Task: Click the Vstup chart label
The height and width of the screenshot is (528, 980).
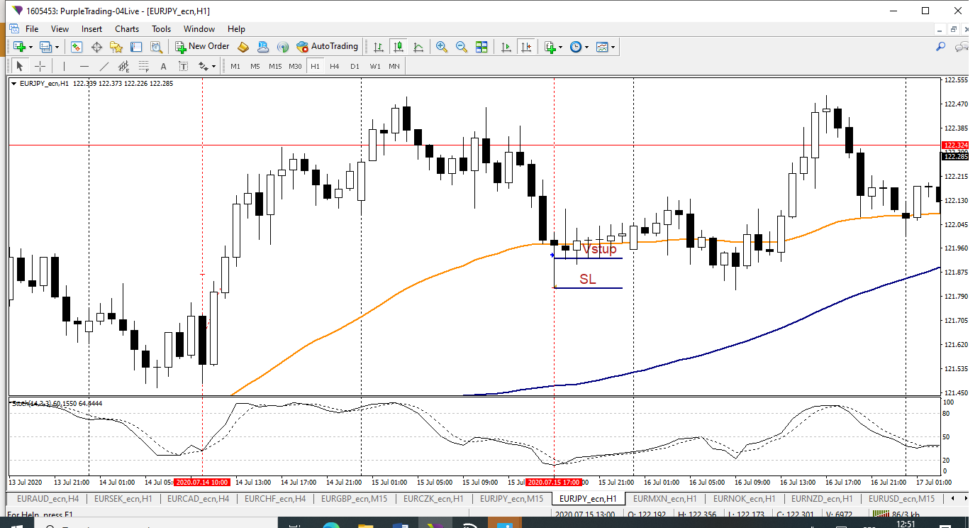Action: click(599, 249)
